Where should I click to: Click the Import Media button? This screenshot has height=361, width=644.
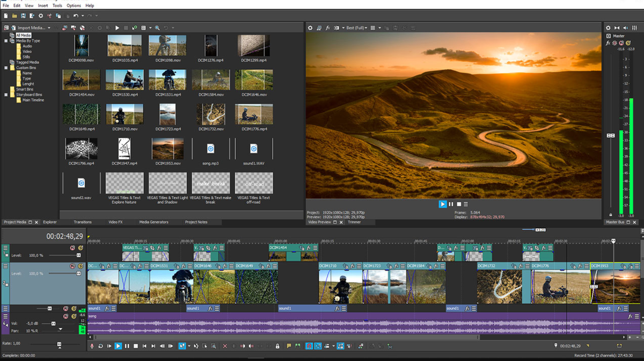click(27, 27)
